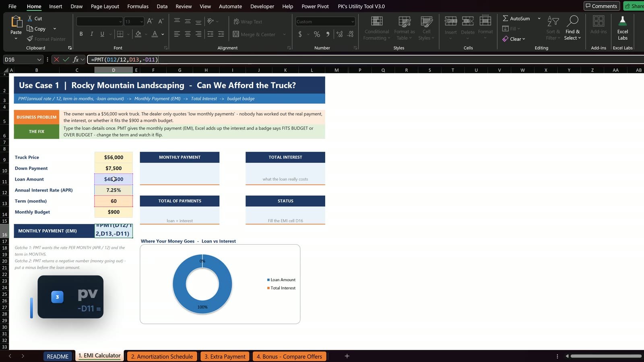The image size is (644, 362).
Task: Click the formula bar input field
Action: click(365, 60)
